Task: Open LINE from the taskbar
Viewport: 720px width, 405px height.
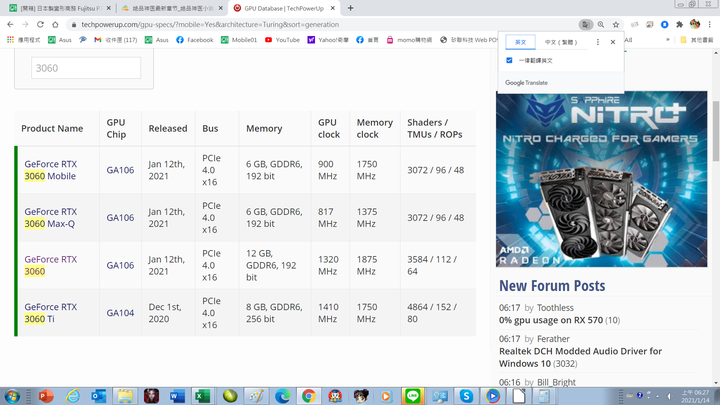Action: click(x=412, y=396)
